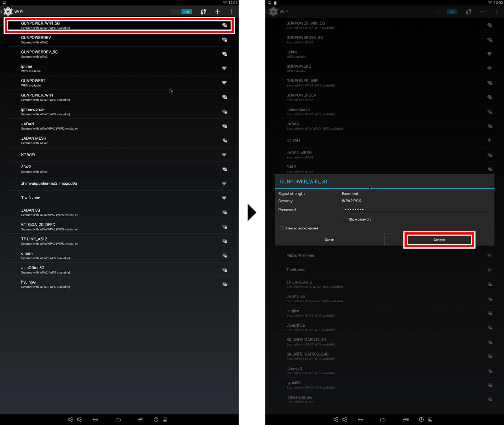
Task: Tap the screenshot icon on left navigation bar
Action: click(165, 419)
